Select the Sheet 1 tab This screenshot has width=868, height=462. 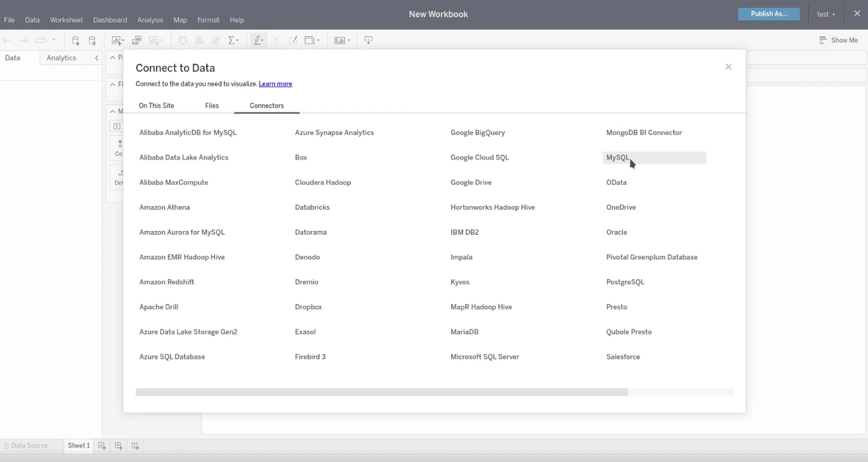pos(79,446)
